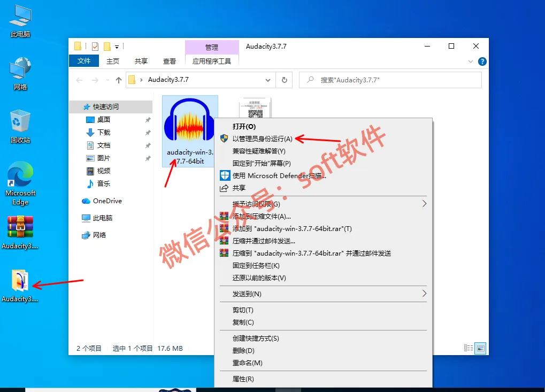545x392 pixels.
Task: Choose 剪切(T) in context menu
Action: coord(323,310)
